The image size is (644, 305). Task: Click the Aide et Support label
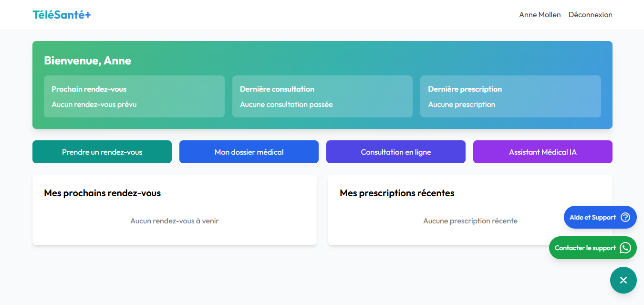592,217
